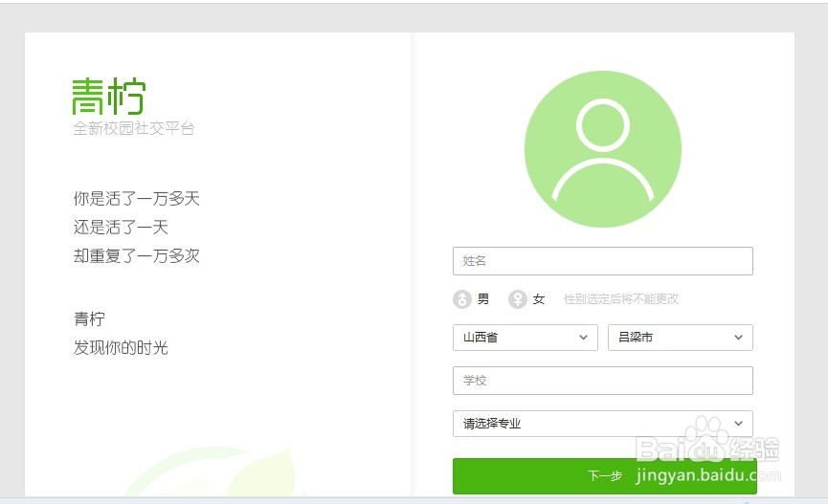Open the 请选择专业 major dropdown
The image size is (828, 504).
pos(602,424)
